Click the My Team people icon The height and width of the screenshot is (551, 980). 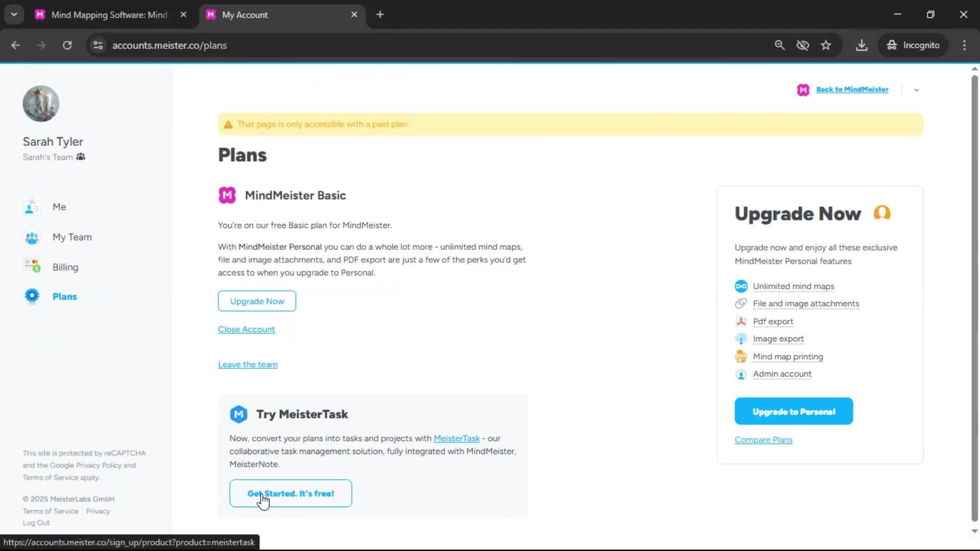coord(32,237)
